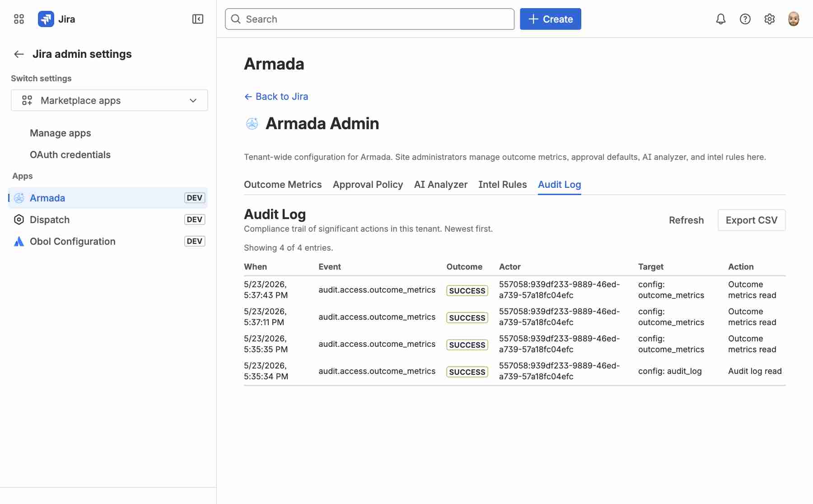This screenshot has height=504, width=813.
Task: Click the 5/23/2026, 5:35:34 PM timestamp
Action: tap(266, 371)
